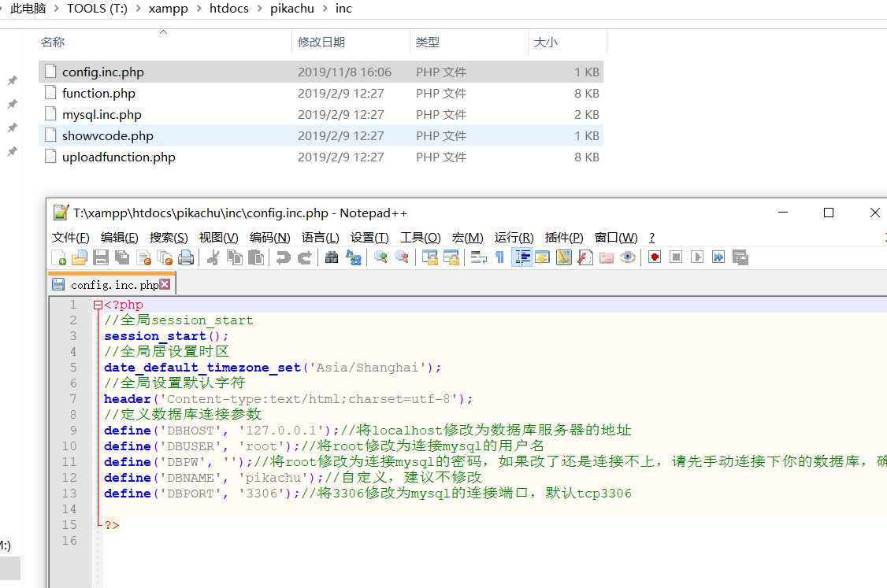Close the config.inc.php tab with its X
The width and height of the screenshot is (887, 588).
point(165,284)
